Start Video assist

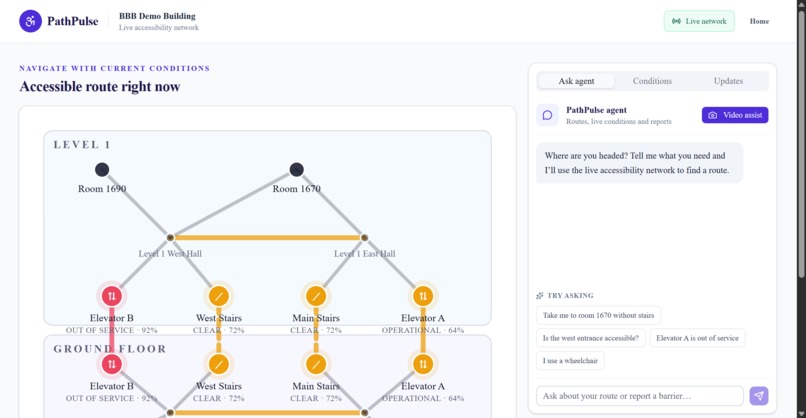pos(735,115)
